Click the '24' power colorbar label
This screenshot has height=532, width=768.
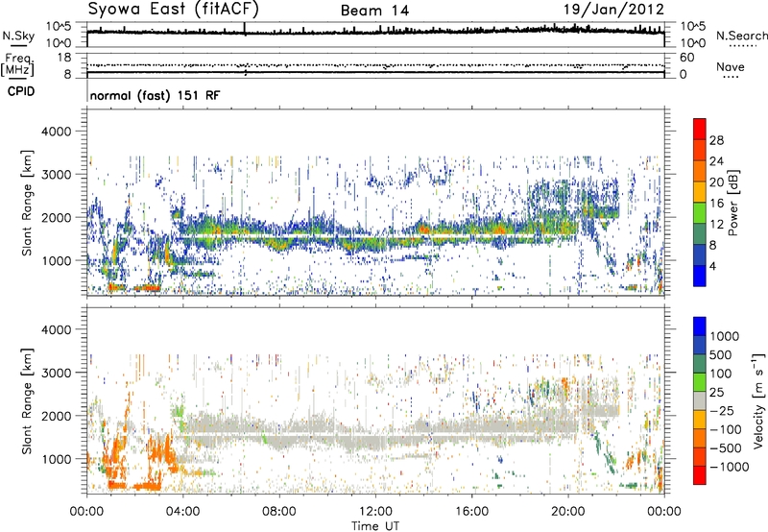tap(716, 161)
